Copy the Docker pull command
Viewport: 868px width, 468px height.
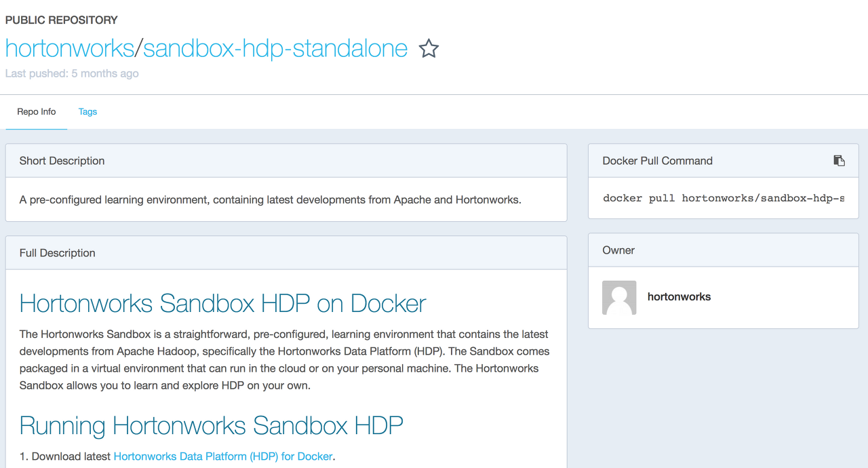(839, 161)
